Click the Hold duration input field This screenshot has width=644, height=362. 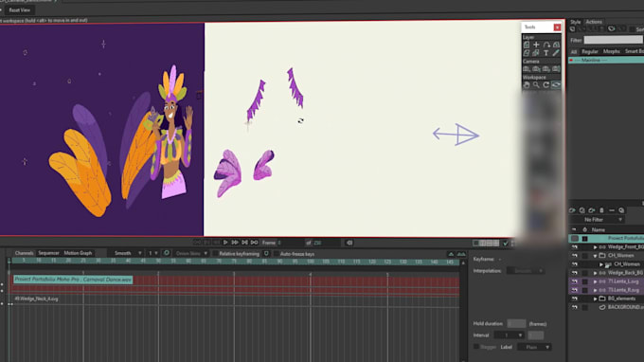coord(516,324)
